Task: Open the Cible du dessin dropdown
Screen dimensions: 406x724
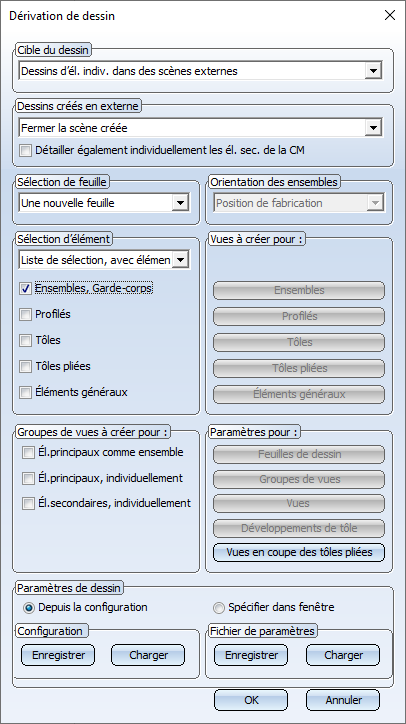Action: tap(200, 71)
